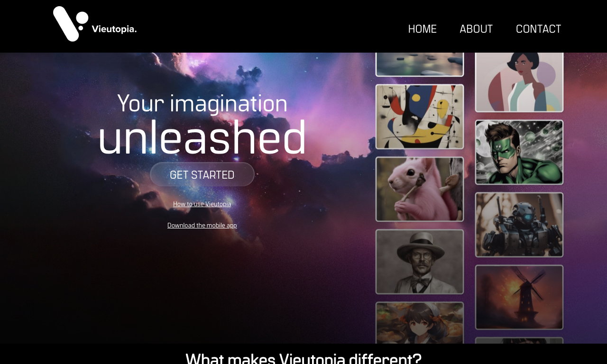Open the windmill at sunset thumbnail
Screen dimensions: 607x364
pyautogui.click(x=519, y=297)
